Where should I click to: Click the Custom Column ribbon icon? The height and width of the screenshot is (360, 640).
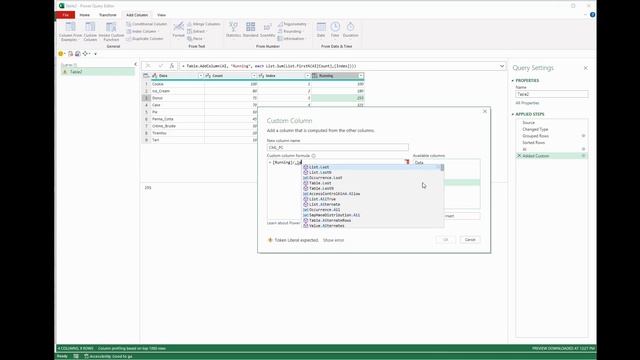click(90, 31)
